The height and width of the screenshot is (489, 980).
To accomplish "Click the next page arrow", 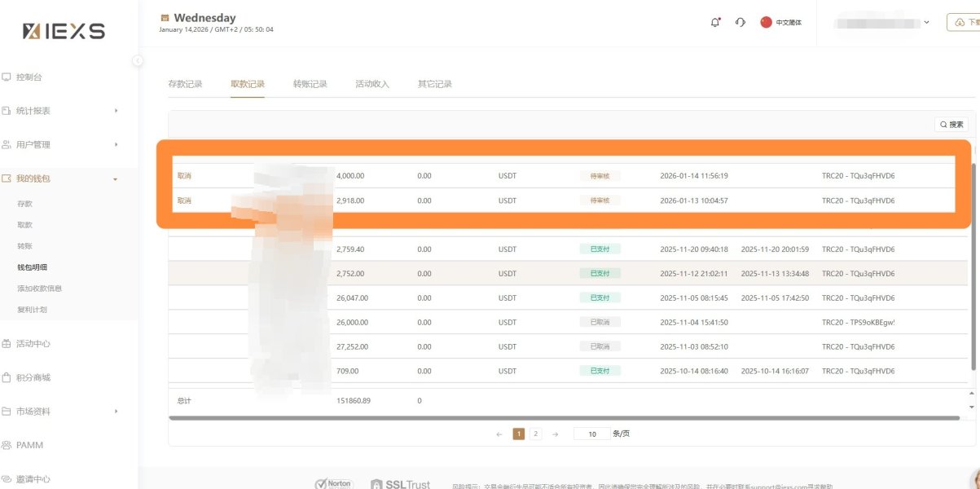I will (x=555, y=434).
